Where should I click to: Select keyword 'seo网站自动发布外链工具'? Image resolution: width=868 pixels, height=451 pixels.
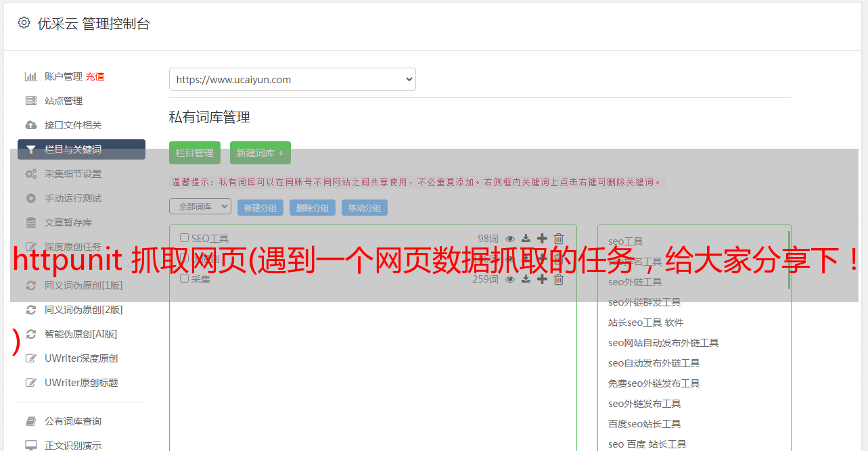pos(663,343)
